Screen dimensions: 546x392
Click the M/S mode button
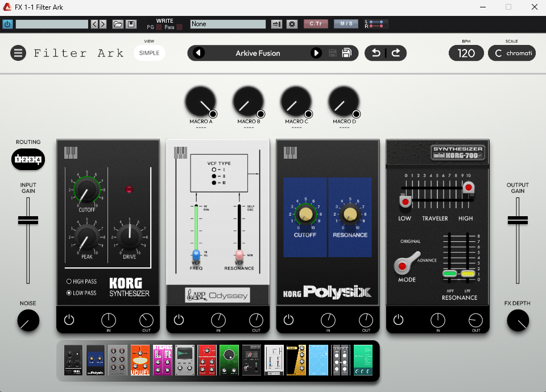(346, 24)
